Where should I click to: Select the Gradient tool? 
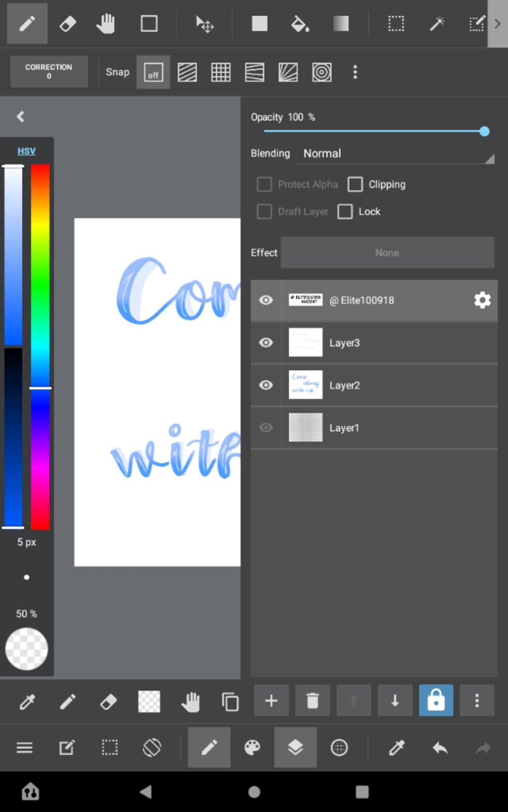[x=341, y=23]
